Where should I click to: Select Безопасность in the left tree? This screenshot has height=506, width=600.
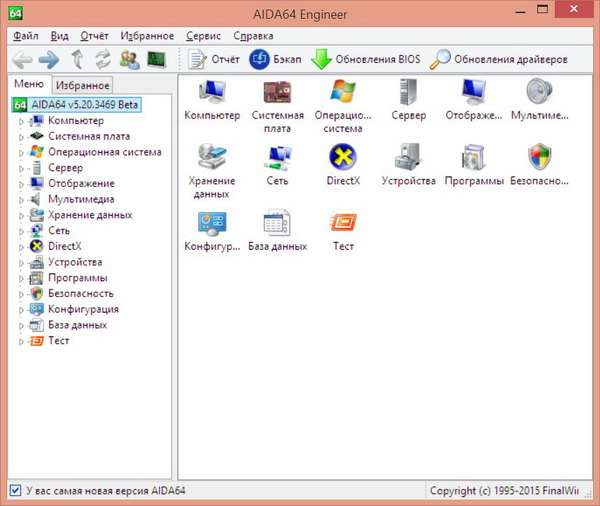tap(80, 294)
